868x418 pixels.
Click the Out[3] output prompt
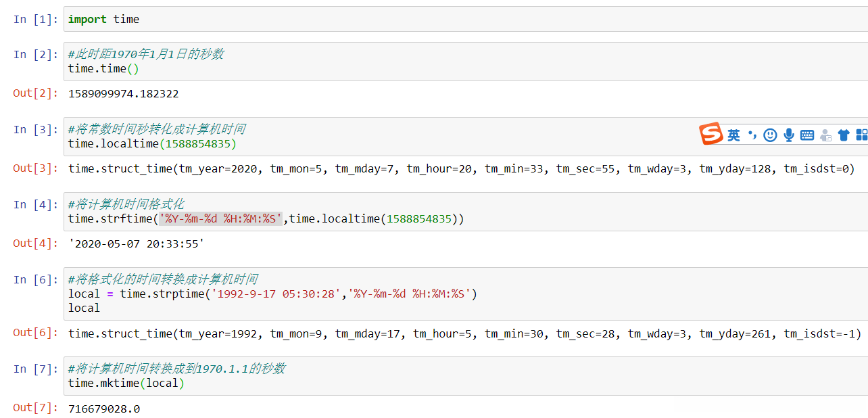coord(36,168)
